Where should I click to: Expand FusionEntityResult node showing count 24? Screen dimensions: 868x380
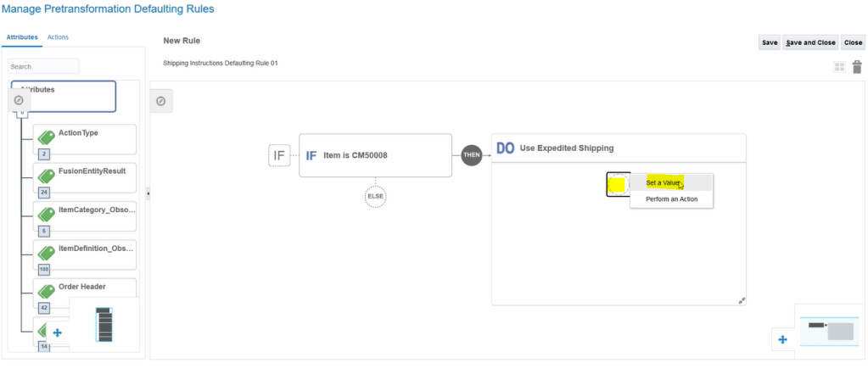(43, 193)
